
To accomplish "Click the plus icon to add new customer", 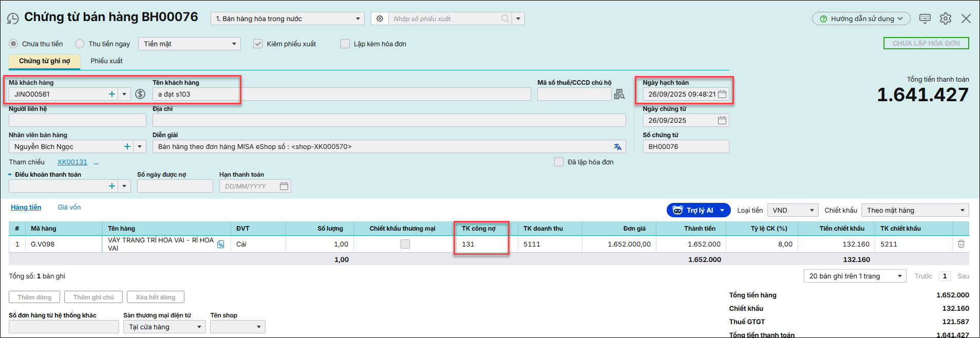I will click(112, 94).
